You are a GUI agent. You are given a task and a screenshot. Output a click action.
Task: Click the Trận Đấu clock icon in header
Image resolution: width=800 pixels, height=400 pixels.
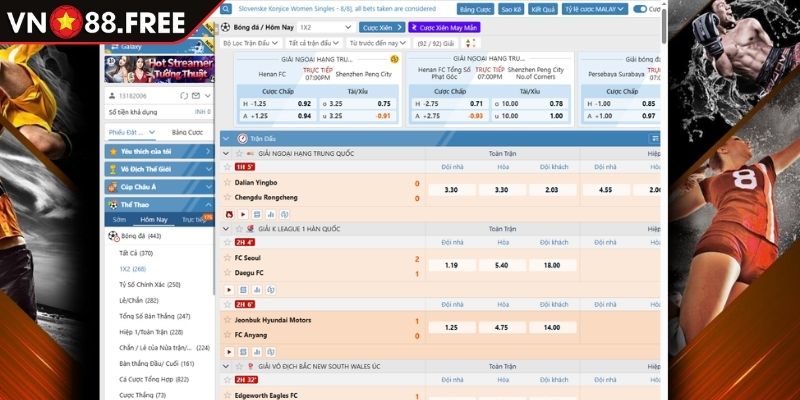(x=243, y=138)
